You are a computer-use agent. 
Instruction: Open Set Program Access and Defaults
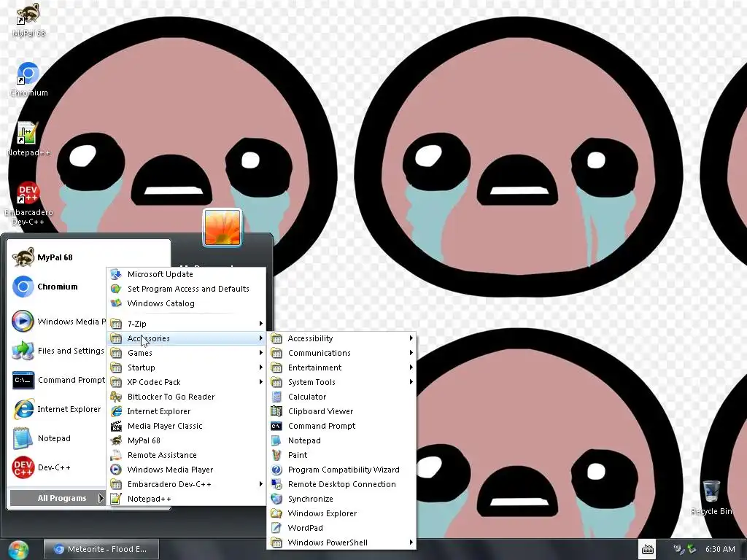coord(186,289)
